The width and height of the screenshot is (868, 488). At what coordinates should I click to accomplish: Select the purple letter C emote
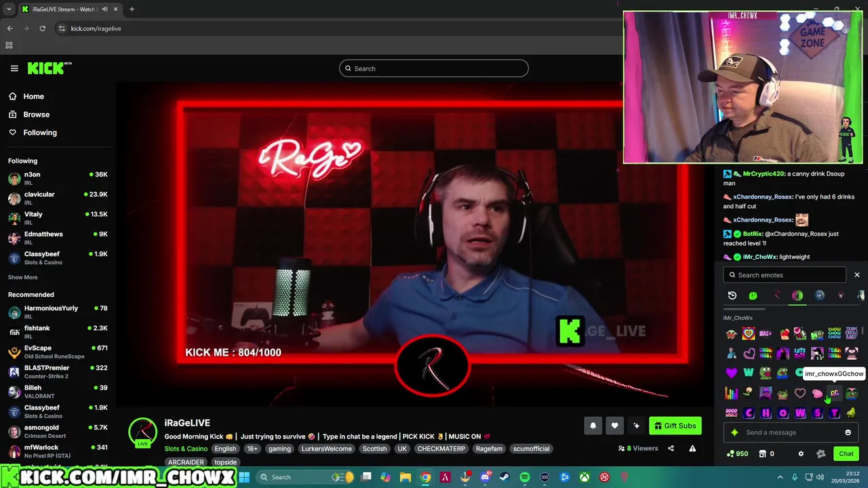coord(749,413)
